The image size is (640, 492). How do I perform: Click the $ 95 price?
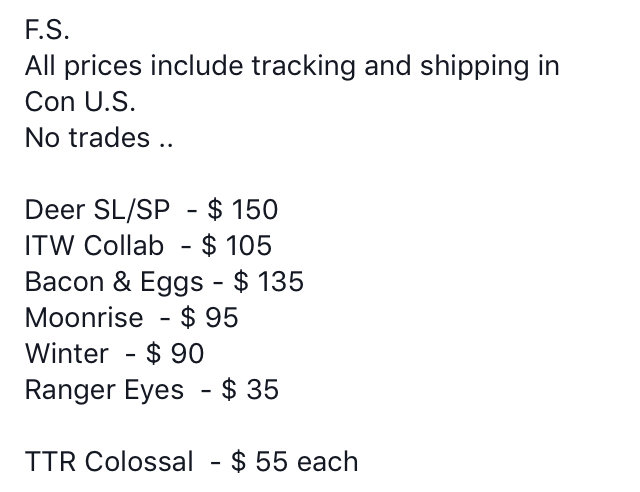(x=209, y=318)
